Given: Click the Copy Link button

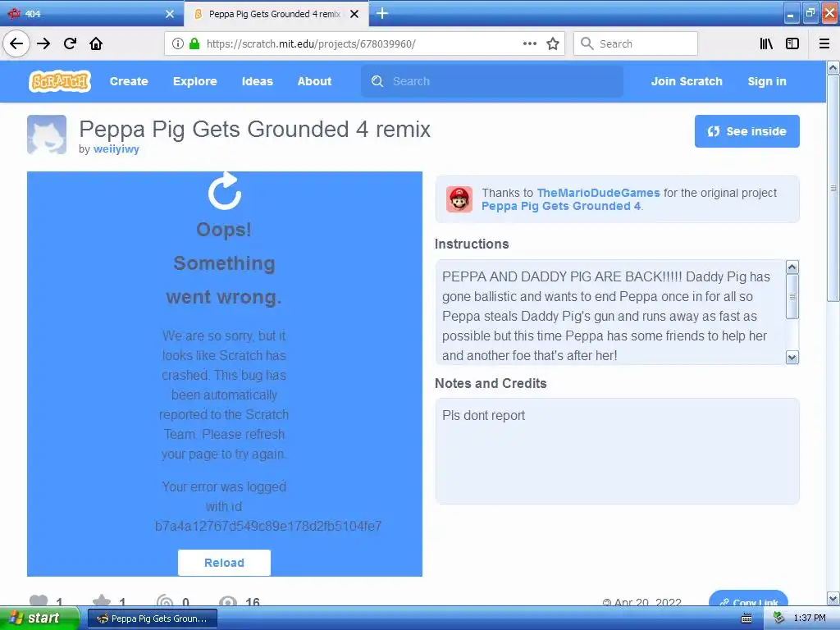Looking at the screenshot, I should coord(748,599).
